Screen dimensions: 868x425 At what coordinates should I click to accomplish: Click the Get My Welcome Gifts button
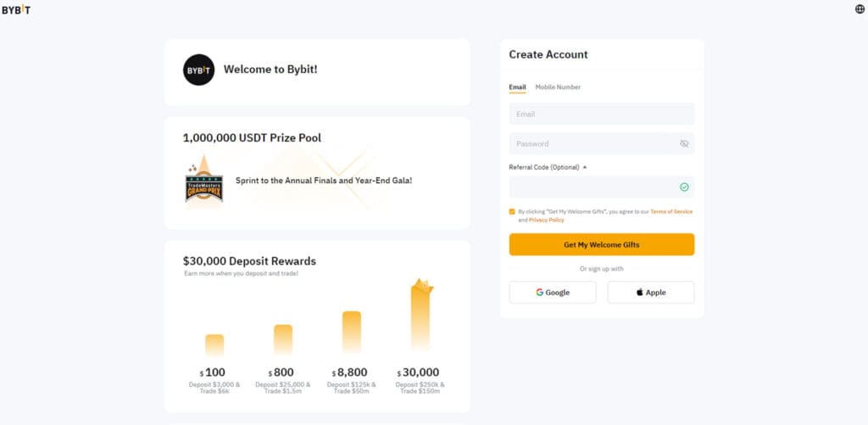[x=602, y=244]
